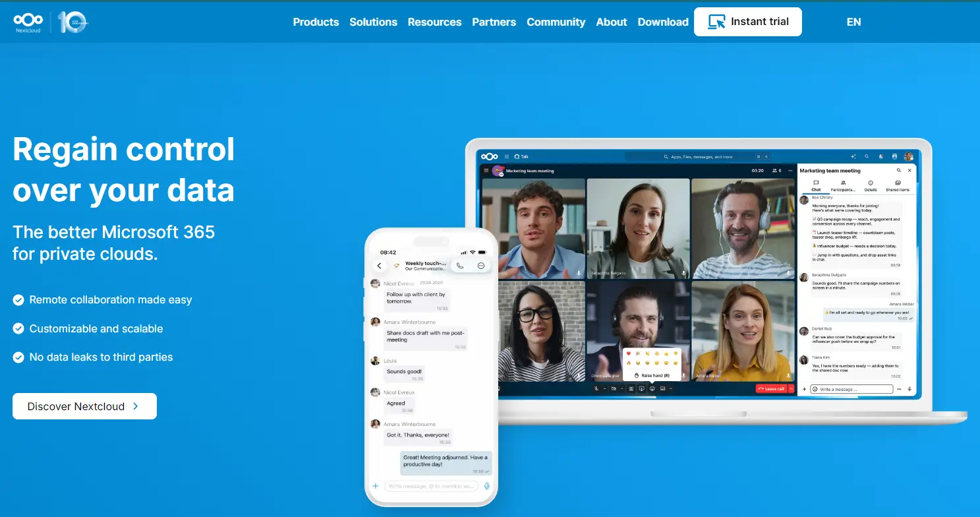Switch to the Participants tab in sidebar
The image size is (980, 517).
click(843, 186)
